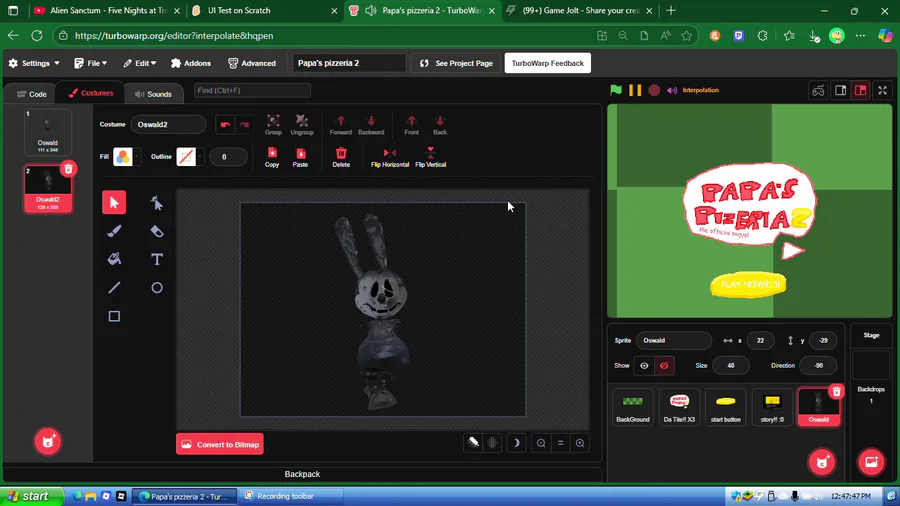This screenshot has height=506, width=900.
Task: Reset costume canvas zoom
Action: [560, 443]
